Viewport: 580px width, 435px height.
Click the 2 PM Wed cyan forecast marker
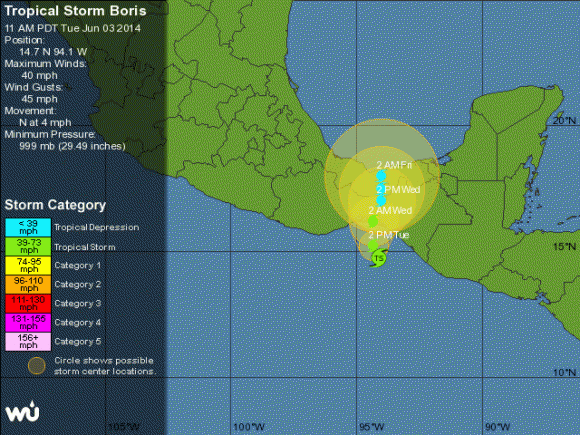pos(381,200)
